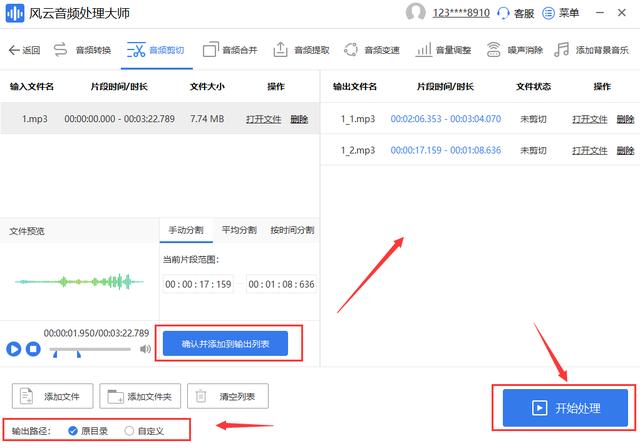This screenshot has height=448, width=640.
Task: Delete output 1_2.mp3
Action: coord(625,151)
